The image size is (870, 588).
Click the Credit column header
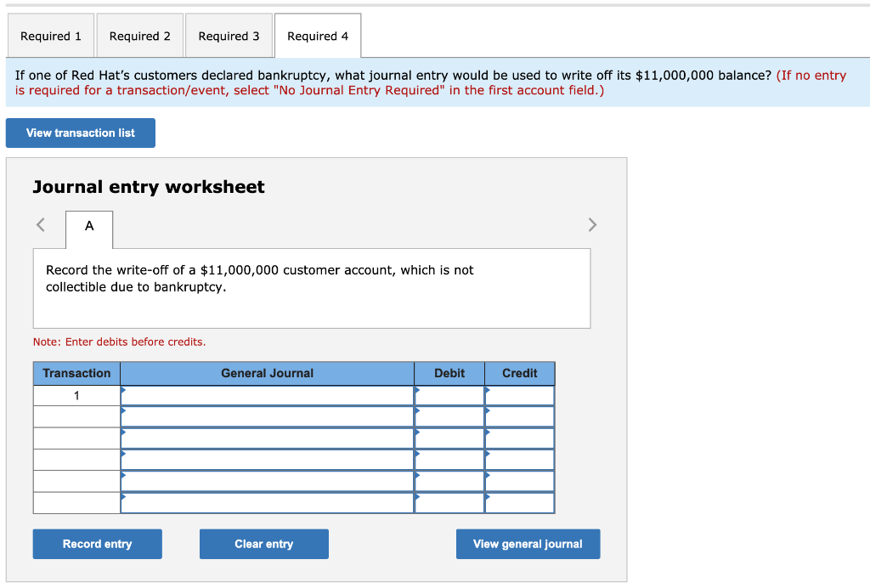tap(520, 373)
